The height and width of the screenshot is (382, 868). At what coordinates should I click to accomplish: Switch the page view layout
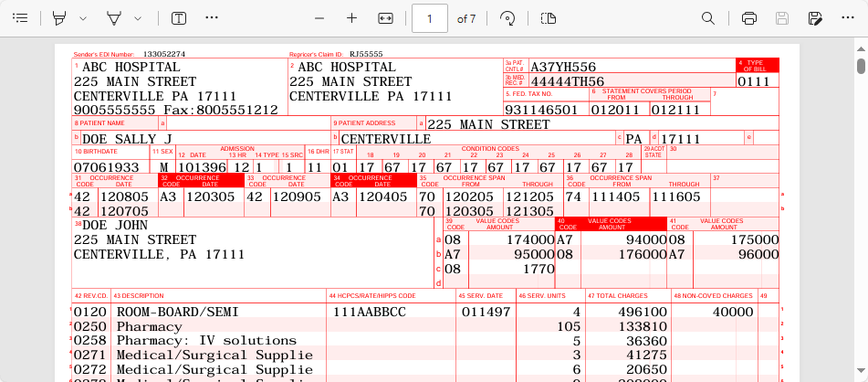[548, 18]
